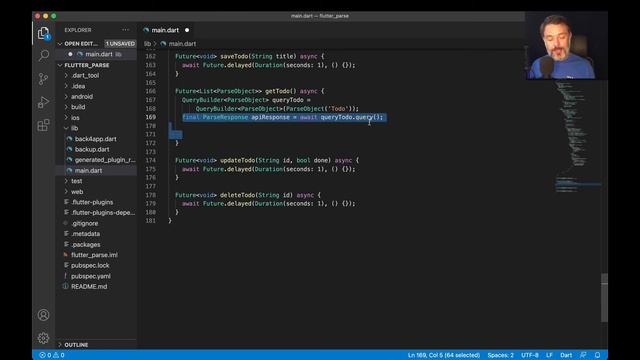Expand the build folder
640x360 pixels.
(x=66, y=107)
